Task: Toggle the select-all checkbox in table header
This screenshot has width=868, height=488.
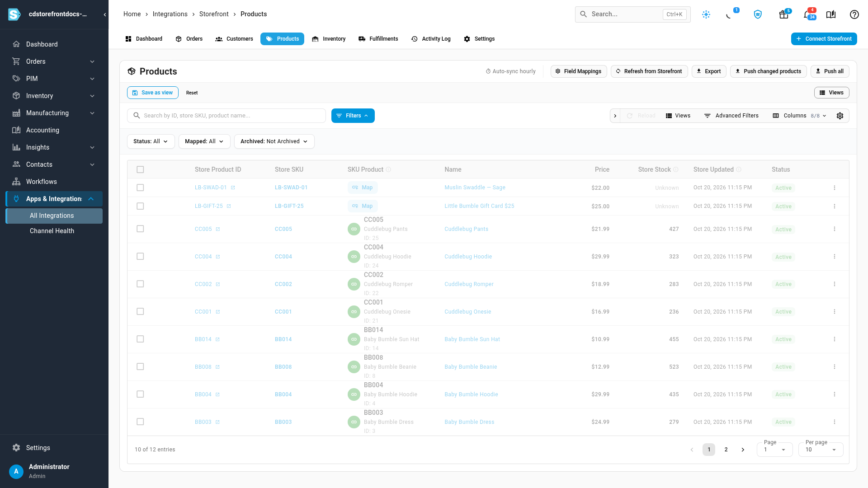Action: coord(140,169)
